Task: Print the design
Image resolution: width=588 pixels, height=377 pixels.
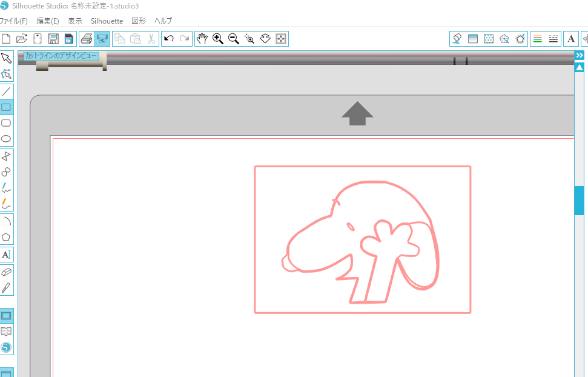Action: pos(87,39)
